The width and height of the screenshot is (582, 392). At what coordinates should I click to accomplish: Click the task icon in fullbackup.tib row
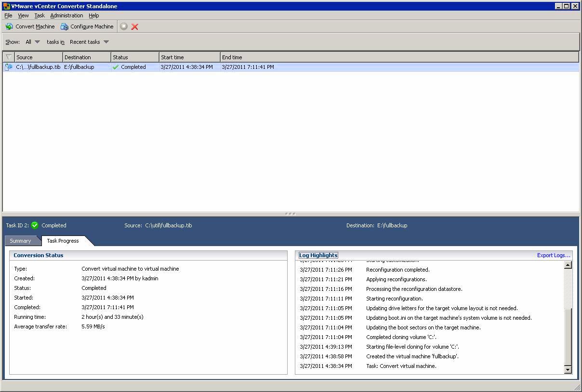tap(8, 67)
